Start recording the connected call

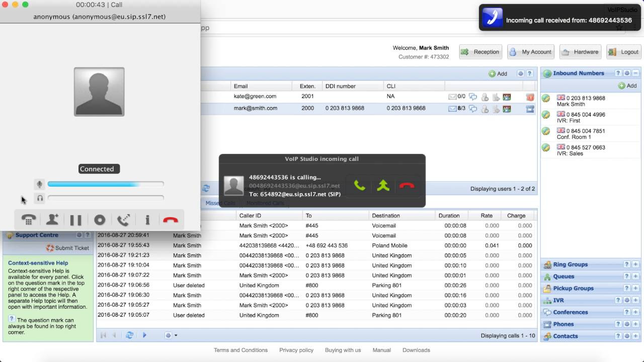pyautogui.click(x=100, y=220)
